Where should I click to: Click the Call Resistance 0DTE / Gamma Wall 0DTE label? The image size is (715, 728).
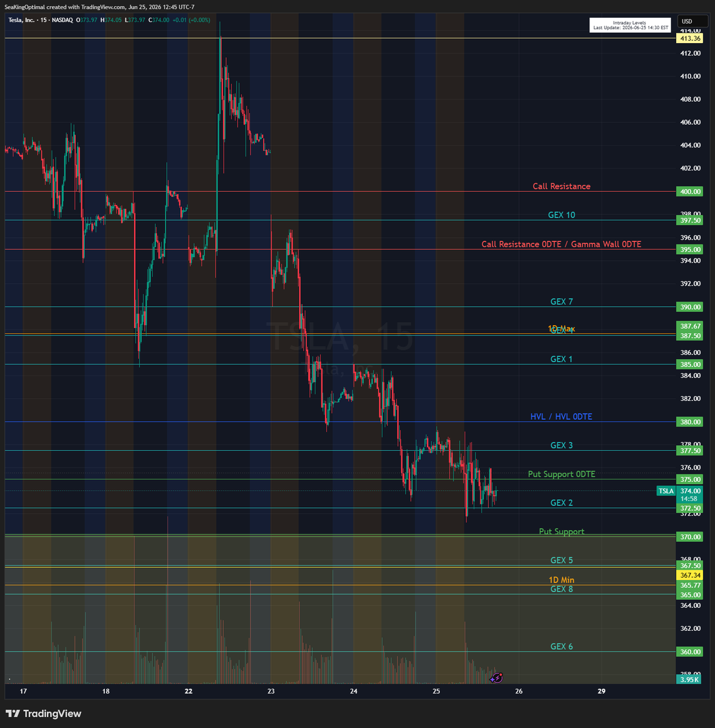tap(562, 244)
